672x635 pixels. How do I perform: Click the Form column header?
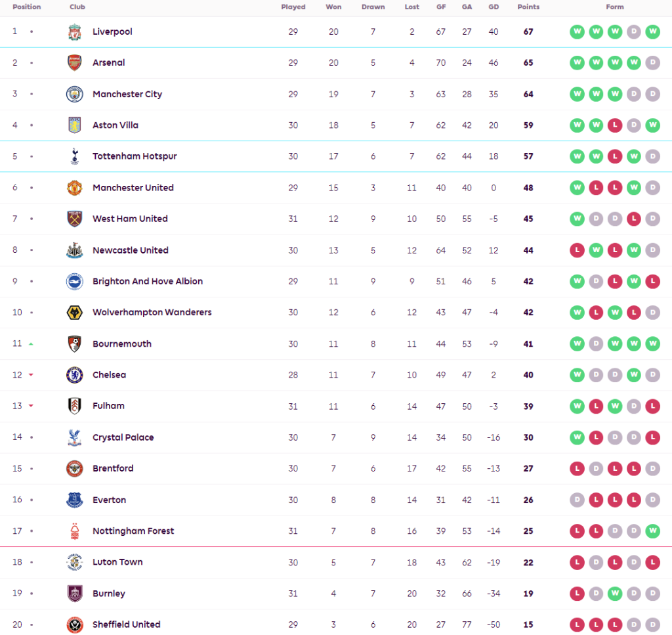click(615, 7)
